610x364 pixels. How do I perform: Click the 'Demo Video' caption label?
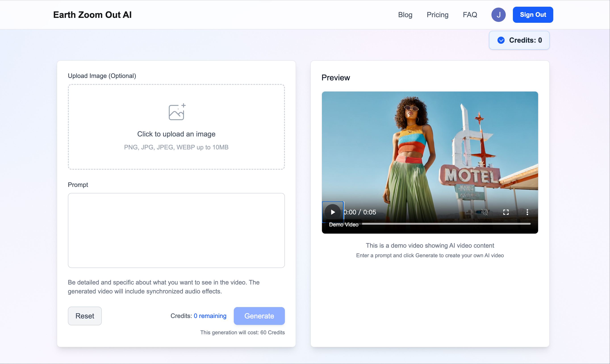(343, 225)
